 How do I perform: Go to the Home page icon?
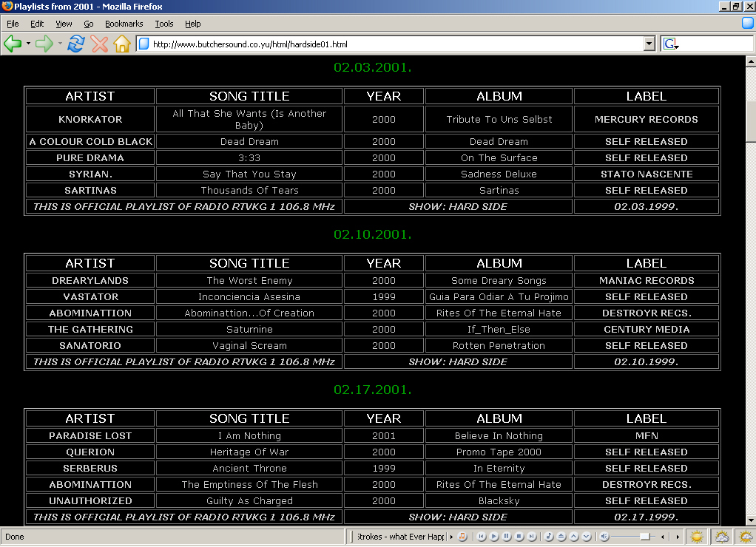coord(122,44)
